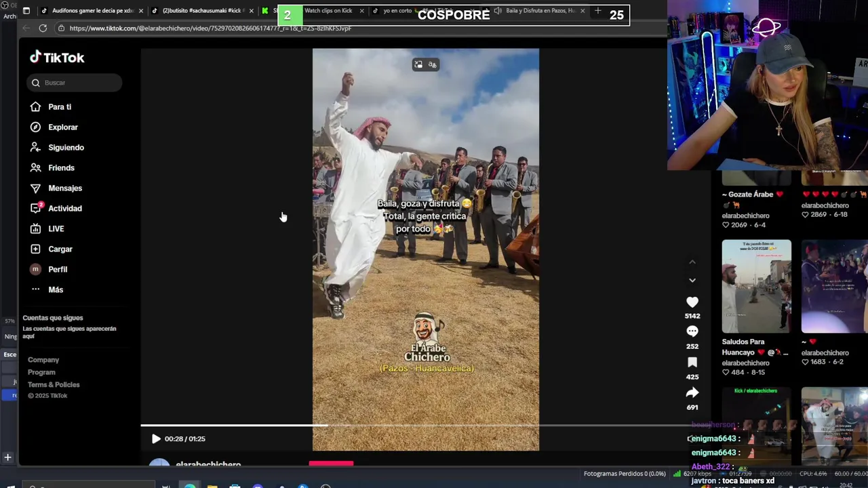Open the LIVE section
Screen dimensions: 868x488
[56, 229]
